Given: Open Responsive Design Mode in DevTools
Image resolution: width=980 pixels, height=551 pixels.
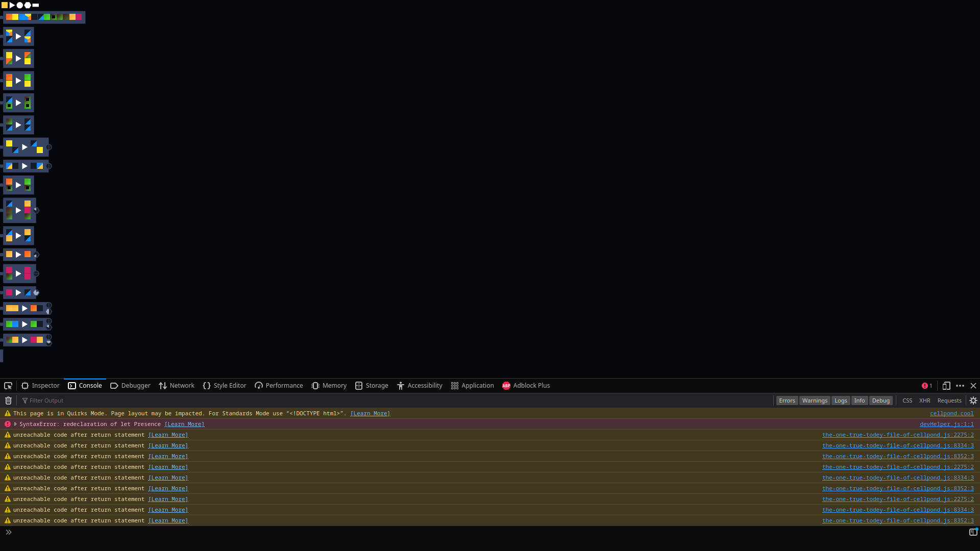Looking at the screenshot, I should pyautogui.click(x=947, y=386).
